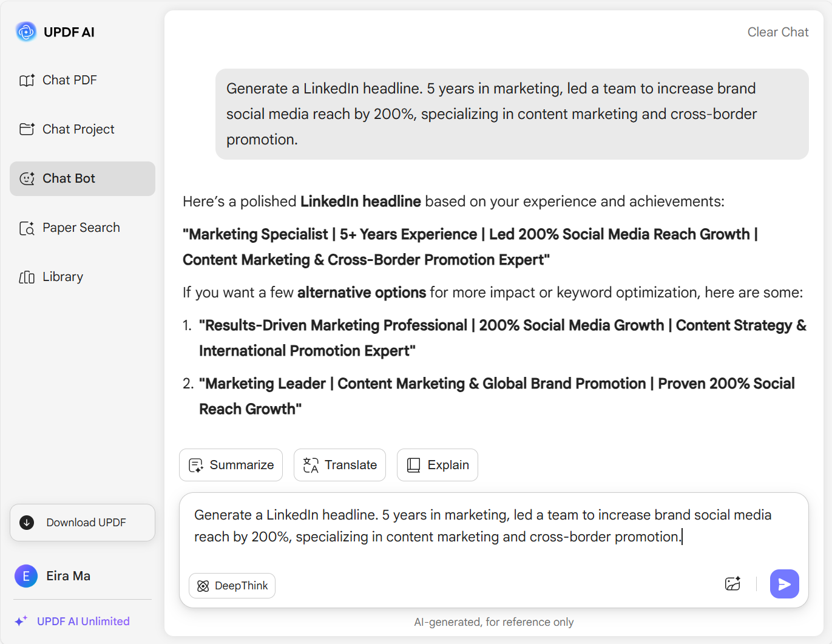Click the Translate quick action button
The height and width of the screenshot is (644, 832).
click(340, 465)
